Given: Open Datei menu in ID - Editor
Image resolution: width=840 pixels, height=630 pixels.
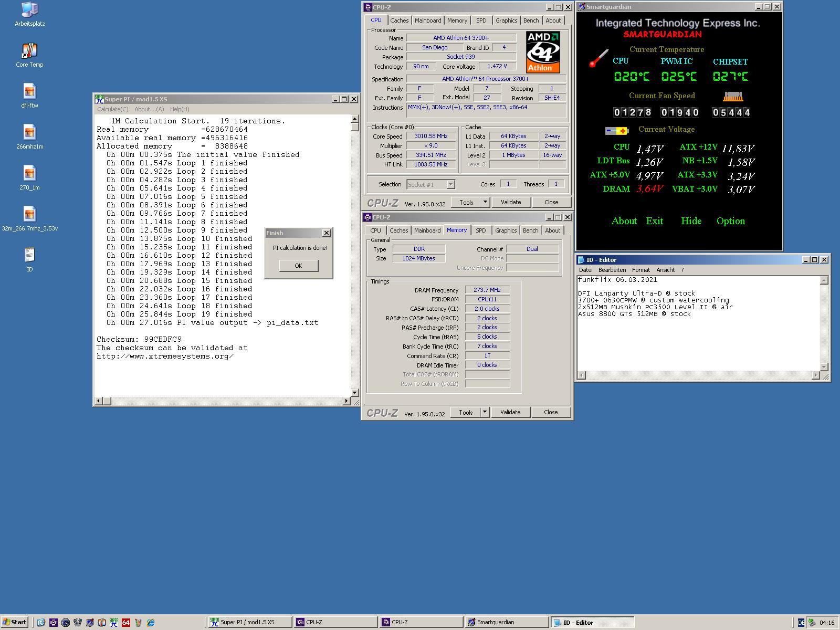Looking at the screenshot, I should 585,270.
